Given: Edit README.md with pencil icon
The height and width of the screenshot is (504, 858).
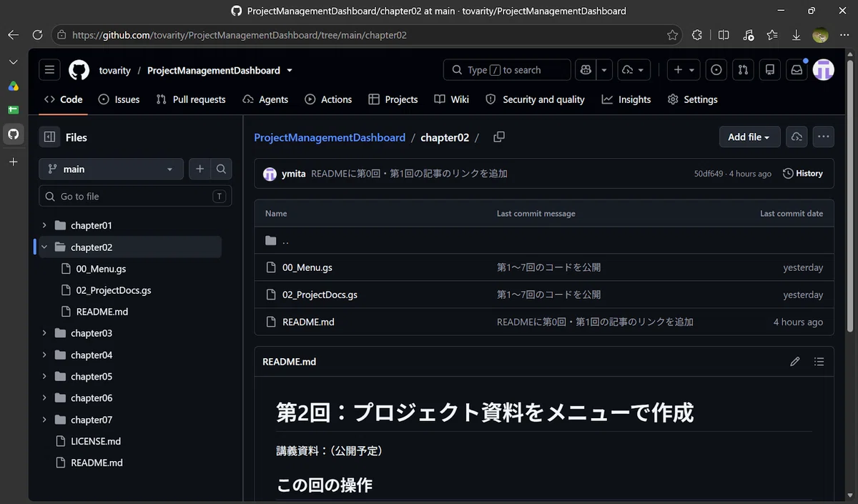Looking at the screenshot, I should click(x=795, y=362).
